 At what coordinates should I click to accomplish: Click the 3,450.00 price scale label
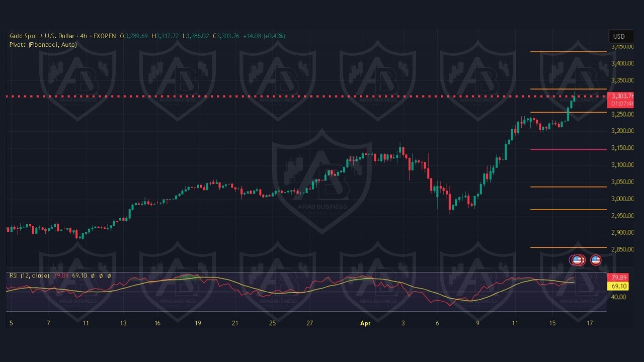click(621, 47)
